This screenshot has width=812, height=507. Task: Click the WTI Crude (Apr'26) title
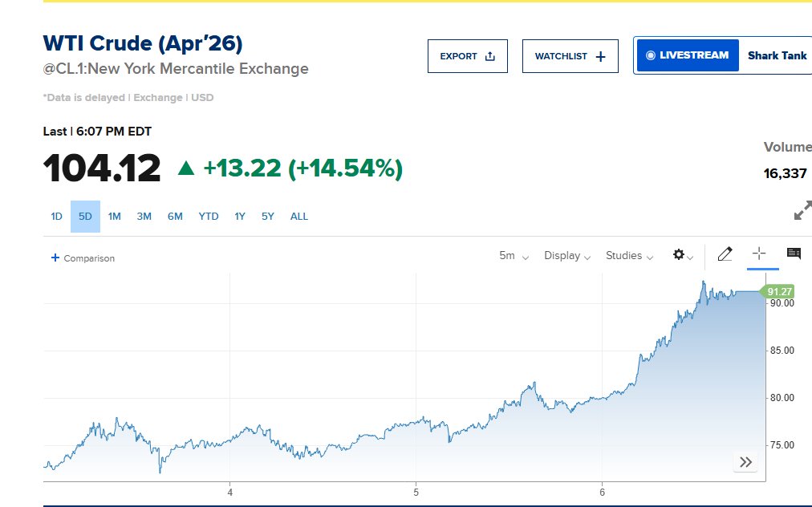point(143,43)
